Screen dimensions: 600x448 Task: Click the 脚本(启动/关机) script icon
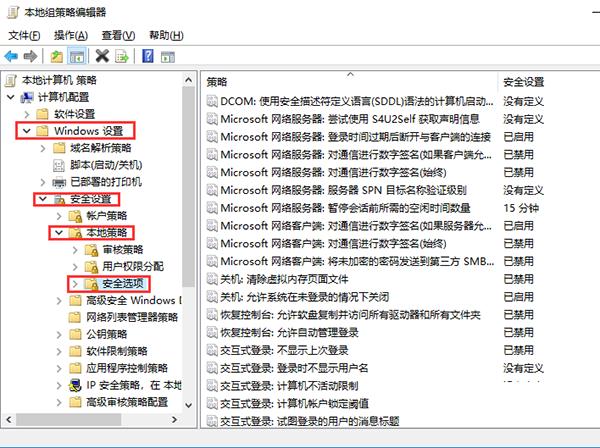coord(59,165)
